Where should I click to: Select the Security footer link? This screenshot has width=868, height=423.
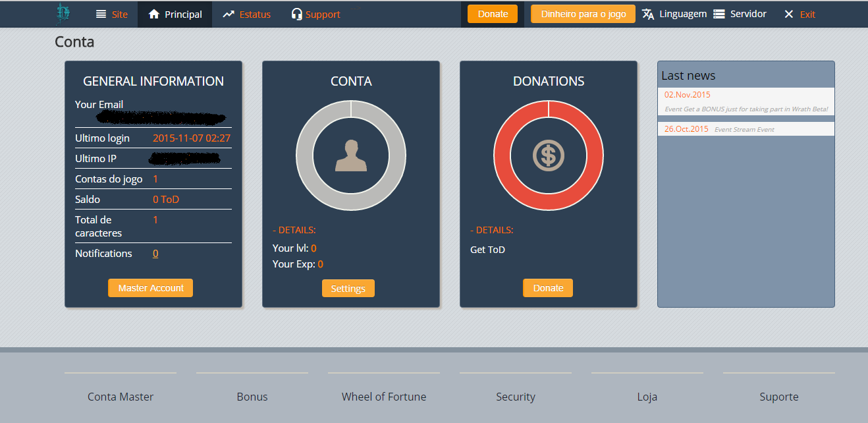point(515,397)
